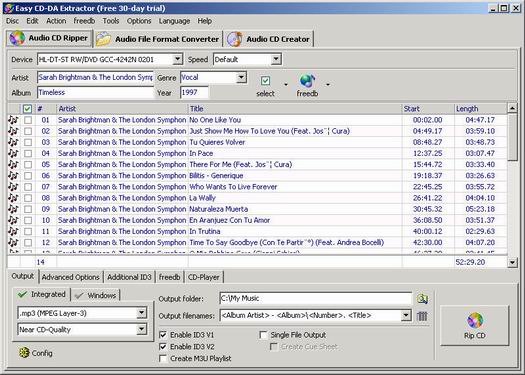Toggle the select-all checkbox in the header
This screenshot has width=525, height=375.
point(27,109)
